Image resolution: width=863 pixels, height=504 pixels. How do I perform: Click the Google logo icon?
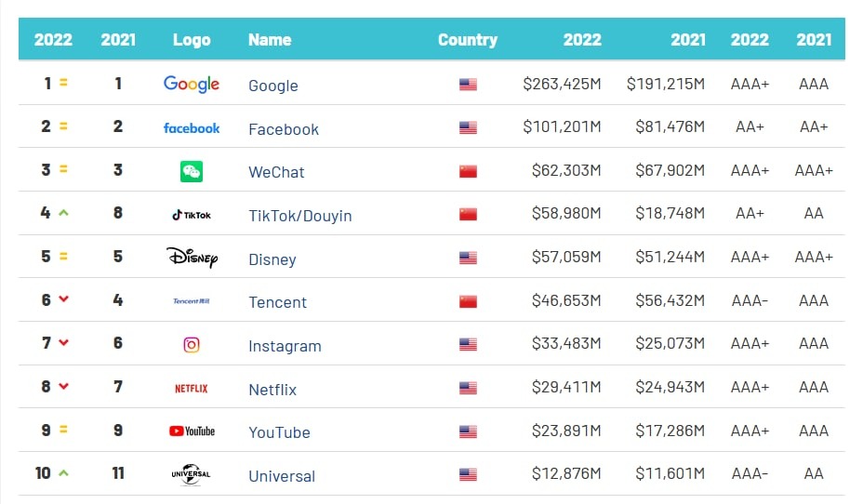pos(192,84)
